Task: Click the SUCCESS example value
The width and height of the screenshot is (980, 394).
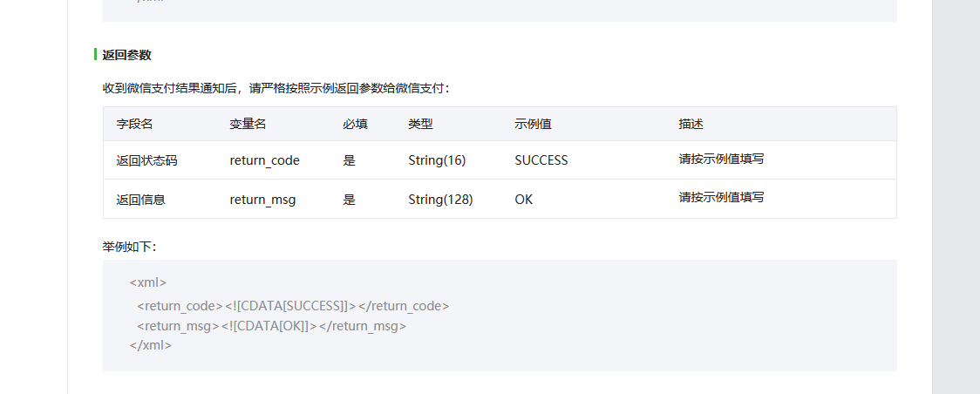Action: 541,160
